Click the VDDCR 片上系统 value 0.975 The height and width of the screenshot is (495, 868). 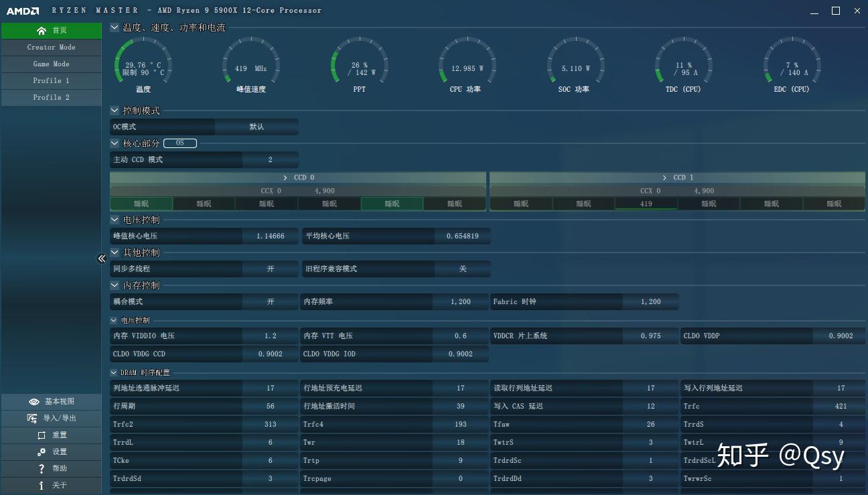(651, 336)
